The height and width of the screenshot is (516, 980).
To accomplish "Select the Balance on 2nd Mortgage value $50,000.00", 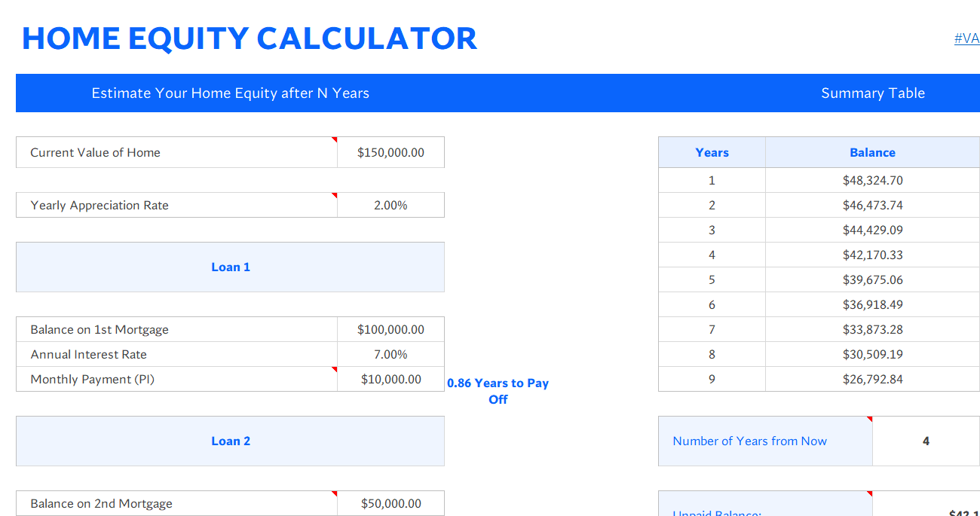I will [x=390, y=503].
